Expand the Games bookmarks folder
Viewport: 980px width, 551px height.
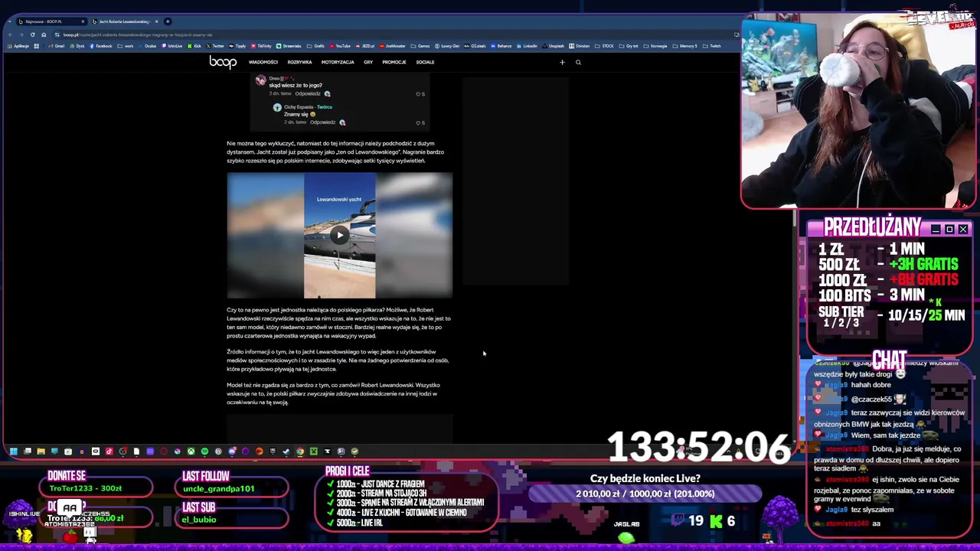tap(420, 46)
